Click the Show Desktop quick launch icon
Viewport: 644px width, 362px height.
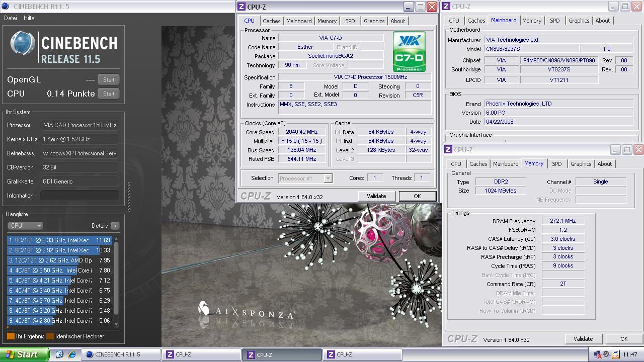[59, 354]
